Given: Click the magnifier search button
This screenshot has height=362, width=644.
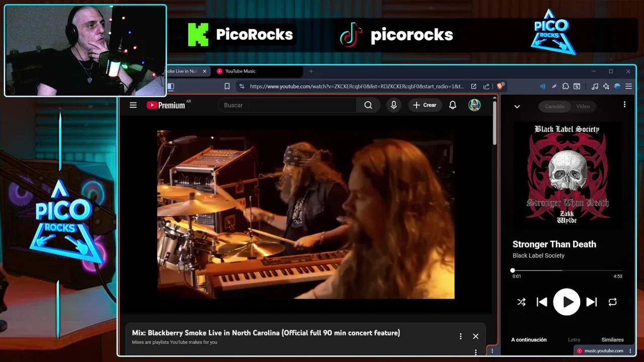Looking at the screenshot, I should (368, 105).
